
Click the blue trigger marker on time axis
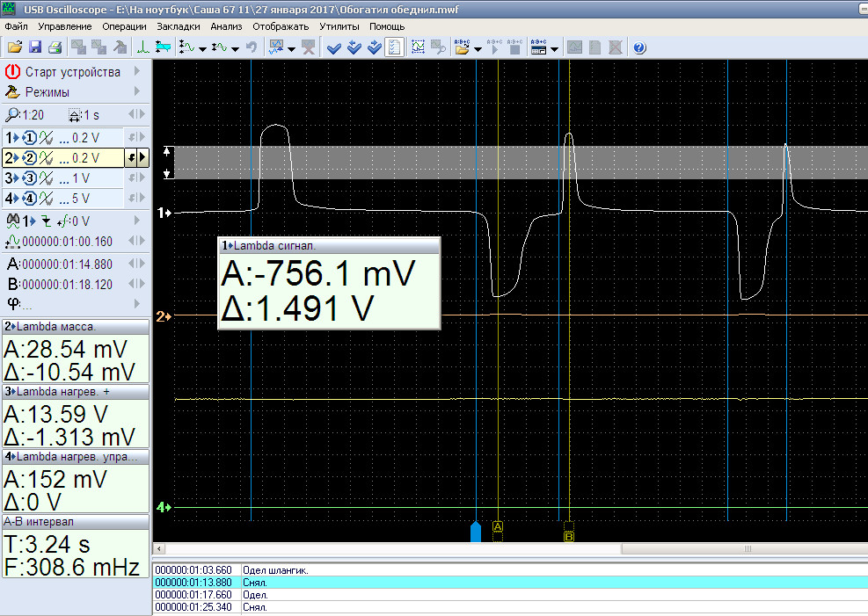pyautogui.click(x=476, y=533)
